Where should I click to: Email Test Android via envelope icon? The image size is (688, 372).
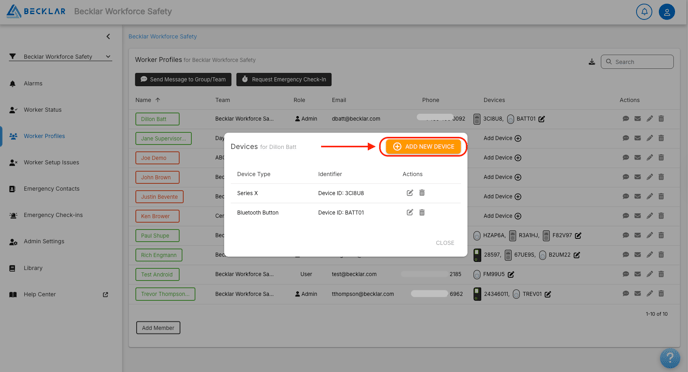(x=638, y=274)
